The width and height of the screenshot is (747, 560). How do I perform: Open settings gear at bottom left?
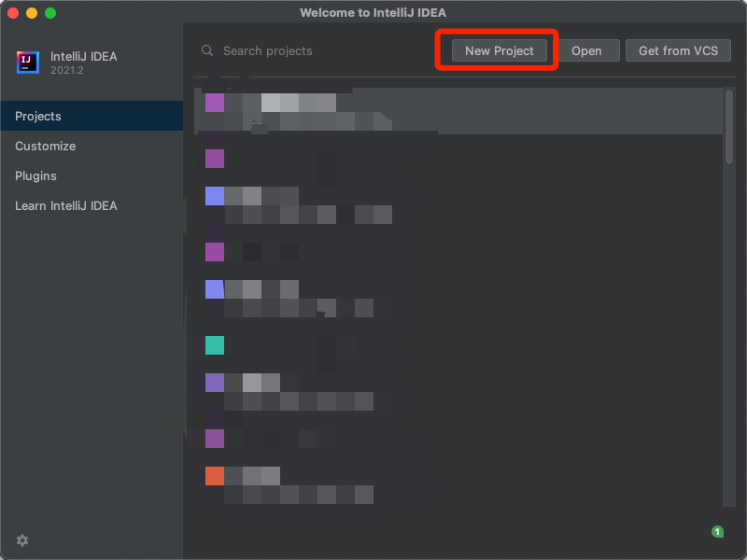[22, 540]
